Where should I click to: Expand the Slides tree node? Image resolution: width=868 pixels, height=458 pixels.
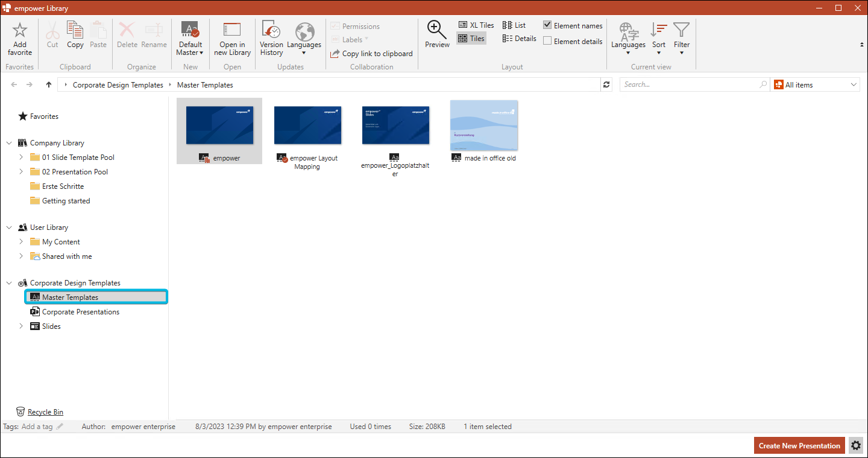(x=21, y=326)
